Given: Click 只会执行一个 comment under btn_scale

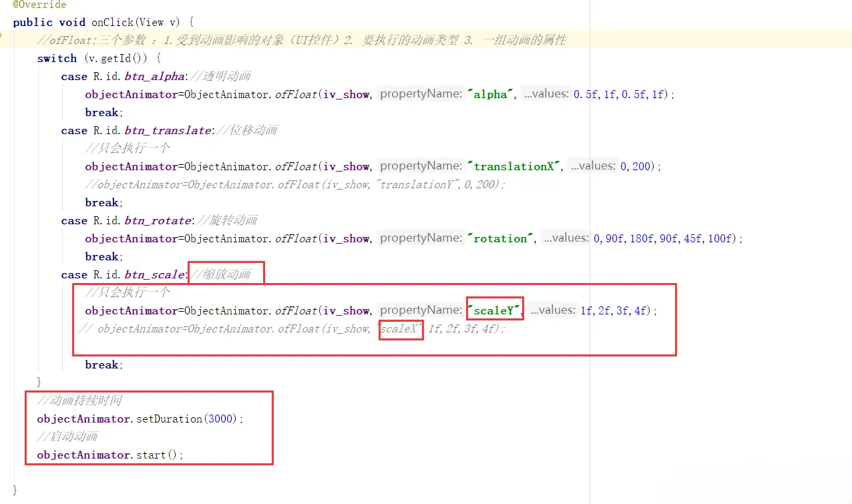Looking at the screenshot, I should click(x=128, y=293).
